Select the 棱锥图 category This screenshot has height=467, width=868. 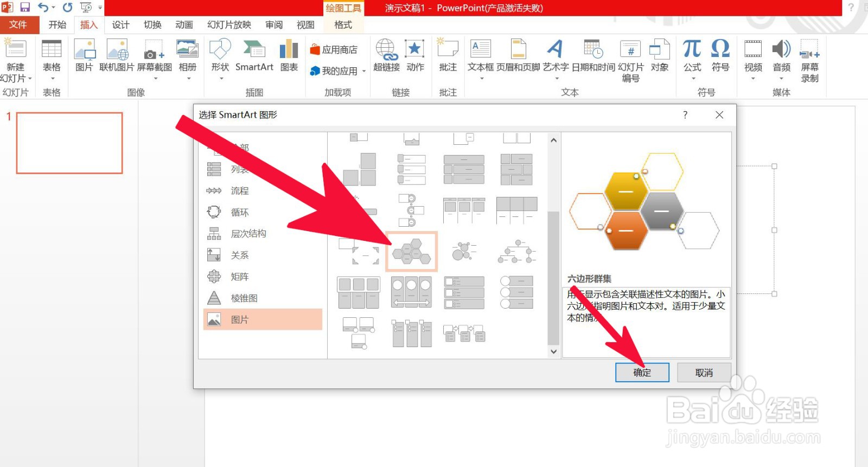click(x=263, y=298)
